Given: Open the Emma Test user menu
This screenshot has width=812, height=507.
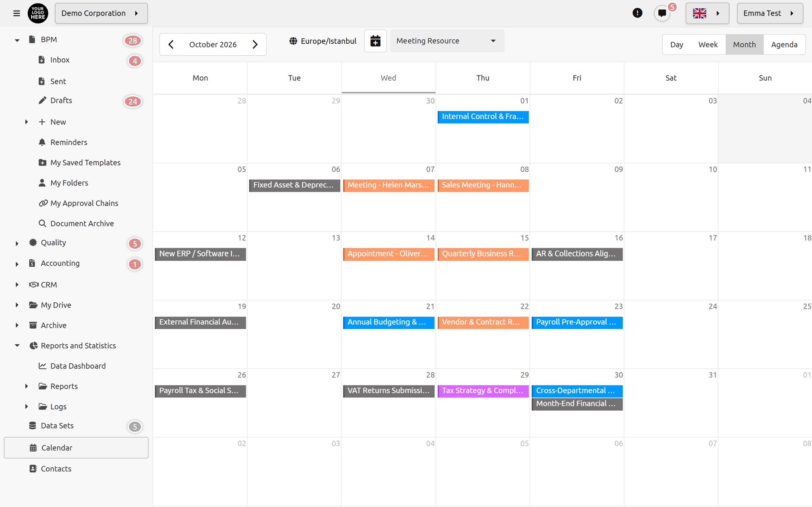Looking at the screenshot, I should coord(770,13).
